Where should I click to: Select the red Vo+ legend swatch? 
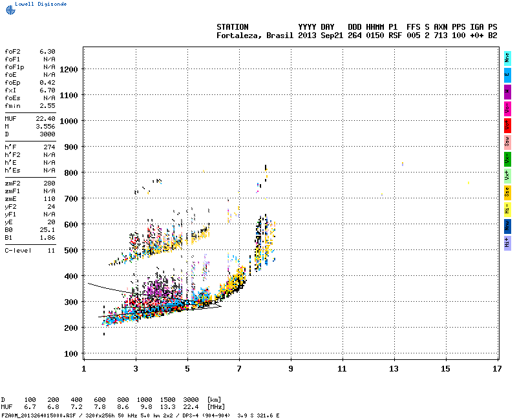click(x=507, y=125)
